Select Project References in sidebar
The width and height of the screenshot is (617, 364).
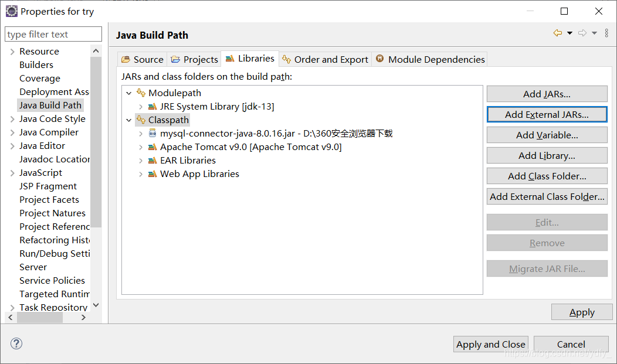click(x=55, y=226)
